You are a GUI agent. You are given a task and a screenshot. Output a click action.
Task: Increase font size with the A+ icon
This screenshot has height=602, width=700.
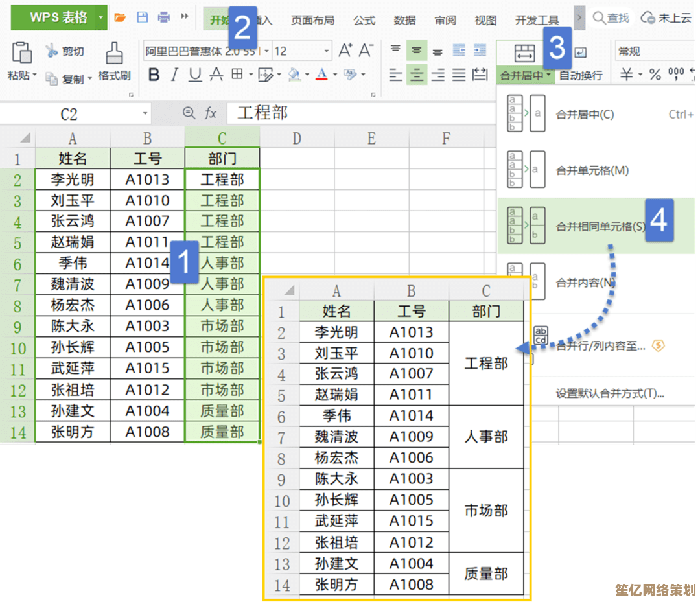pyautogui.click(x=345, y=51)
